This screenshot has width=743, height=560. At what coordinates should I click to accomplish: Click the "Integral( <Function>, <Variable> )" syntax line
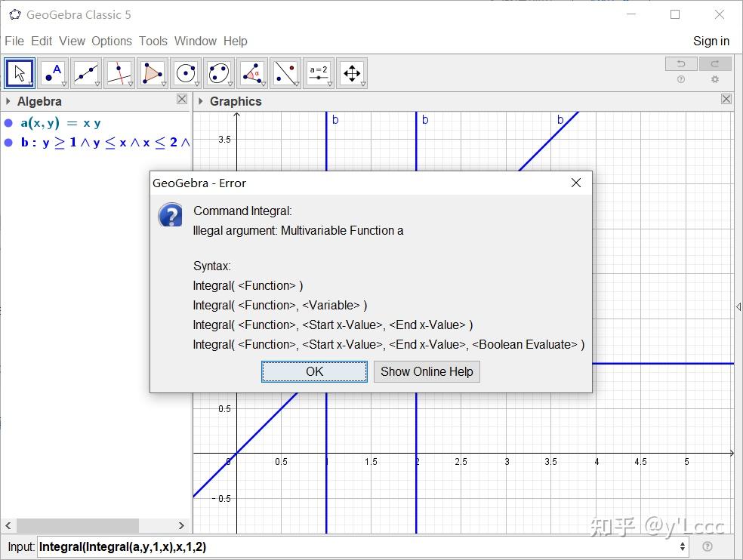click(279, 306)
